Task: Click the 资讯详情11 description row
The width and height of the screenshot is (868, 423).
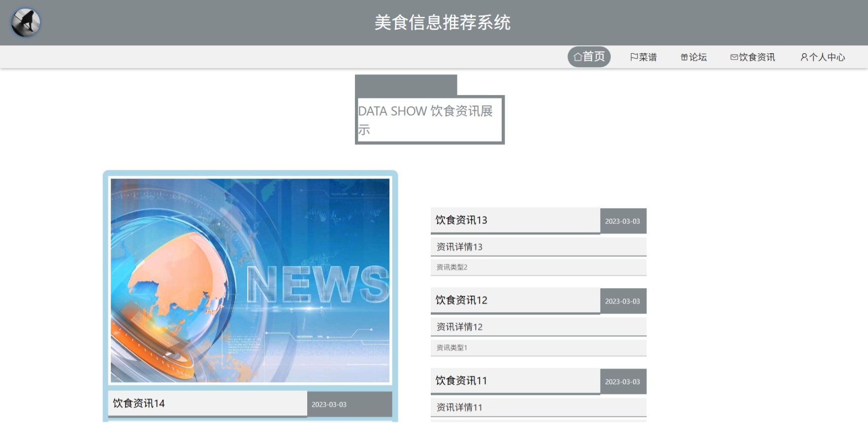Action: (539, 407)
